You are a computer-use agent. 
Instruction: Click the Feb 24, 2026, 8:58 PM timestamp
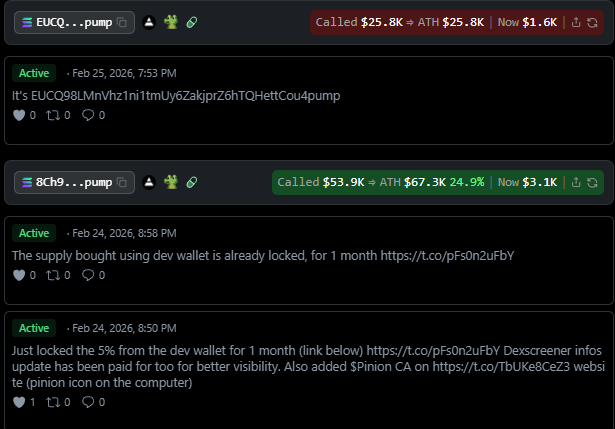[124, 233]
